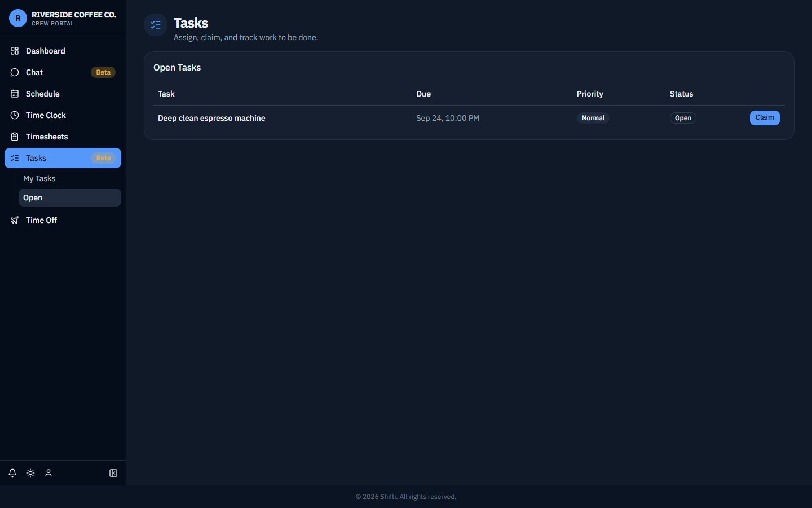Viewport: 812px width, 508px height.
Task: Click the Schedule calendar icon
Action: coord(15,94)
